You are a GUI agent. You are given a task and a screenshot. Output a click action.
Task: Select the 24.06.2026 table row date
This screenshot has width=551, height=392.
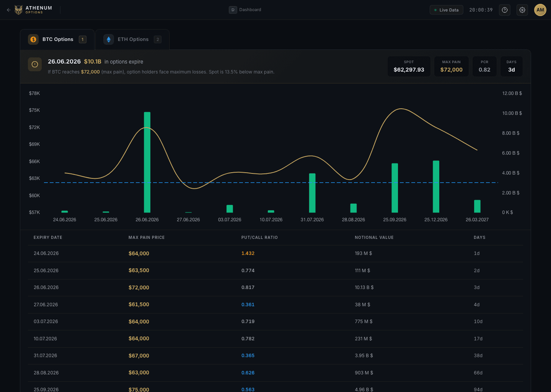[x=46, y=253]
